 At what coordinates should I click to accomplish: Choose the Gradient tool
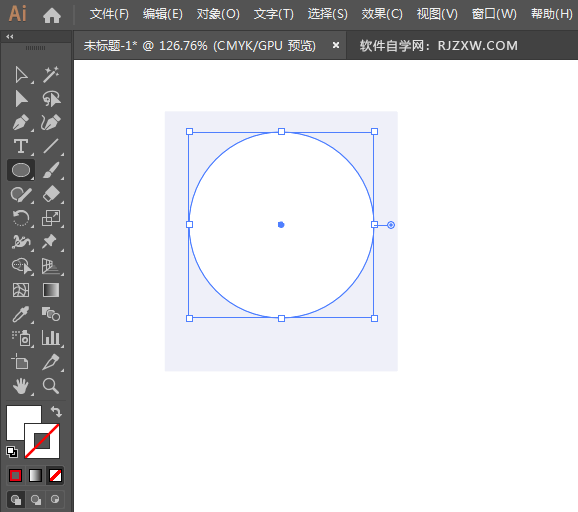point(51,290)
